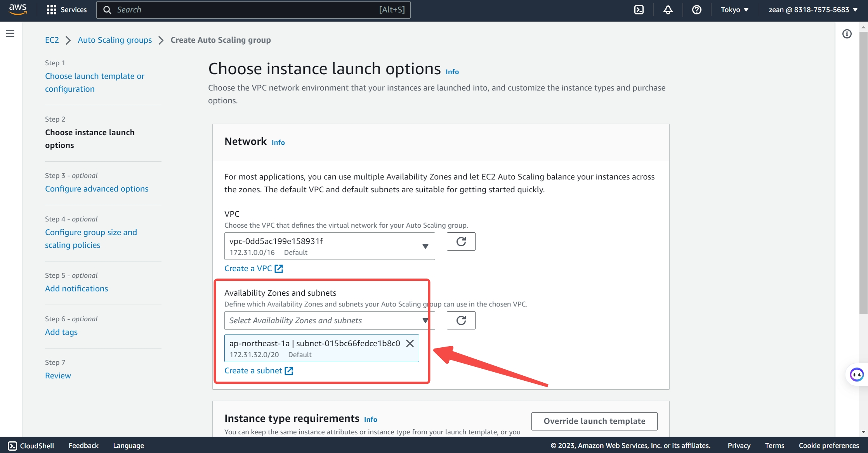Click the Create Auto Scaling group breadcrumb text

[x=221, y=40]
